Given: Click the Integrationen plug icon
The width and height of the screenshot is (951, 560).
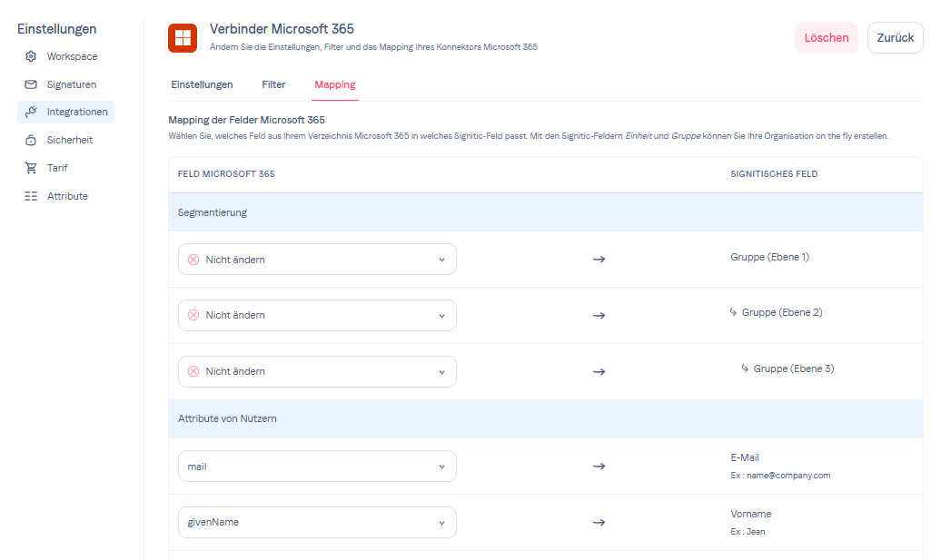Looking at the screenshot, I should (x=31, y=113).
